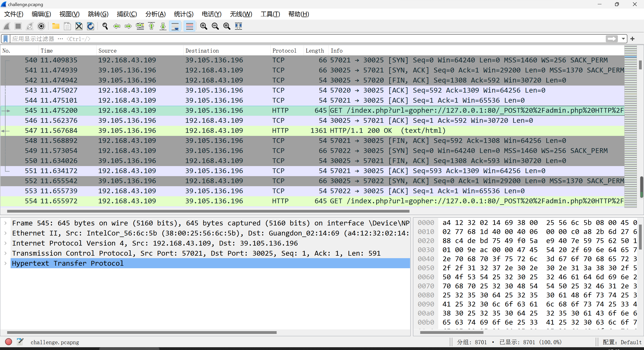Open the 电话(Y) menu
644x350 pixels.
click(212, 14)
